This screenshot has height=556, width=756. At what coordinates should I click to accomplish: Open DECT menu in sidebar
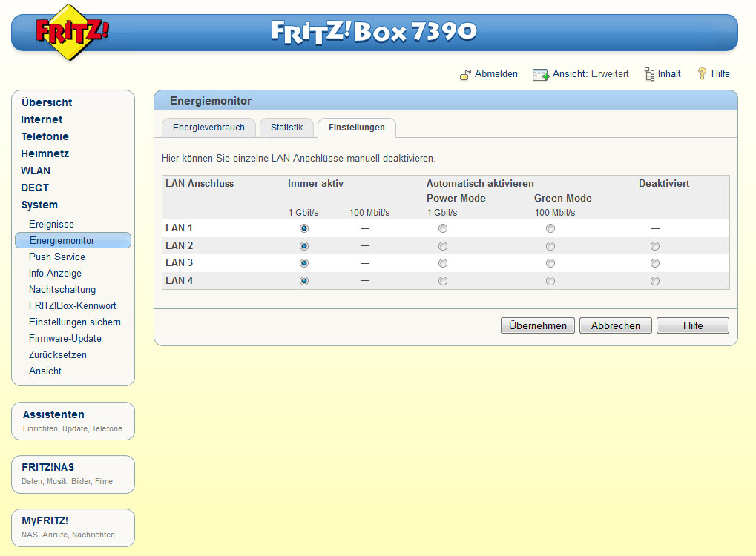click(35, 188)
